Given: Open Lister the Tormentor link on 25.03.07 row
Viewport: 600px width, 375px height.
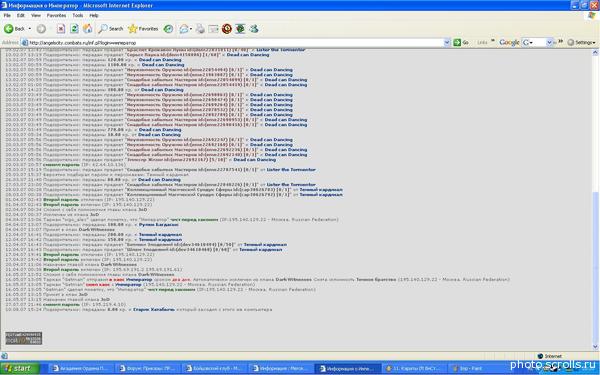Looking at the screenshot, I should tap(291, 170).
